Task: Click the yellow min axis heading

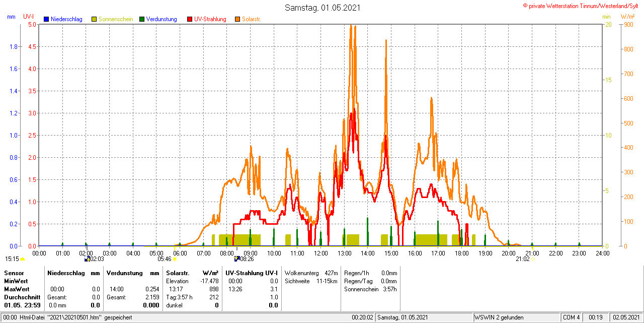Action: [x=606, y=17]
